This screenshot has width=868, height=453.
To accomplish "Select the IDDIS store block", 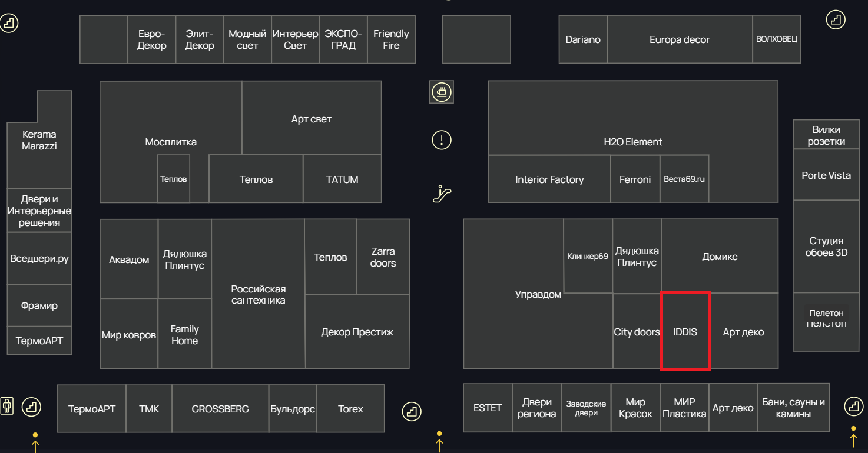I will coord(685,331).
